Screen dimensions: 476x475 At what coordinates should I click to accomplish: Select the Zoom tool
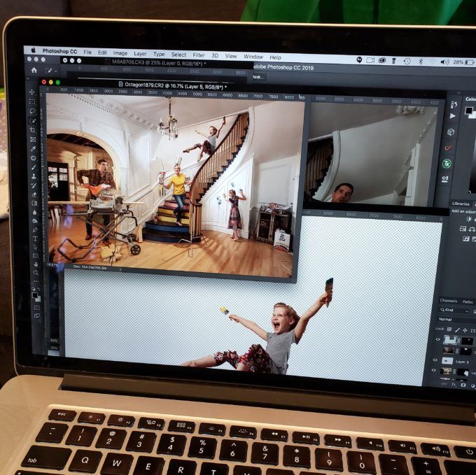[x=36, y=273]
